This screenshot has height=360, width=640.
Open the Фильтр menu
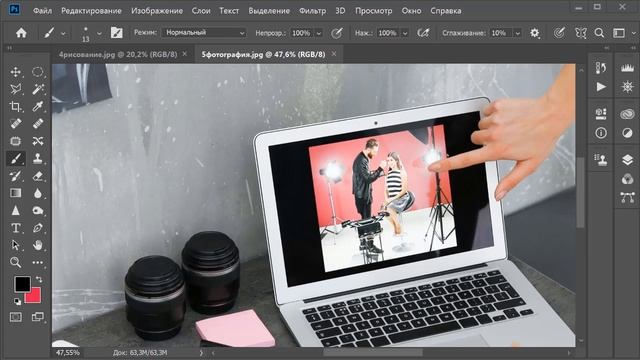[313, 11]
